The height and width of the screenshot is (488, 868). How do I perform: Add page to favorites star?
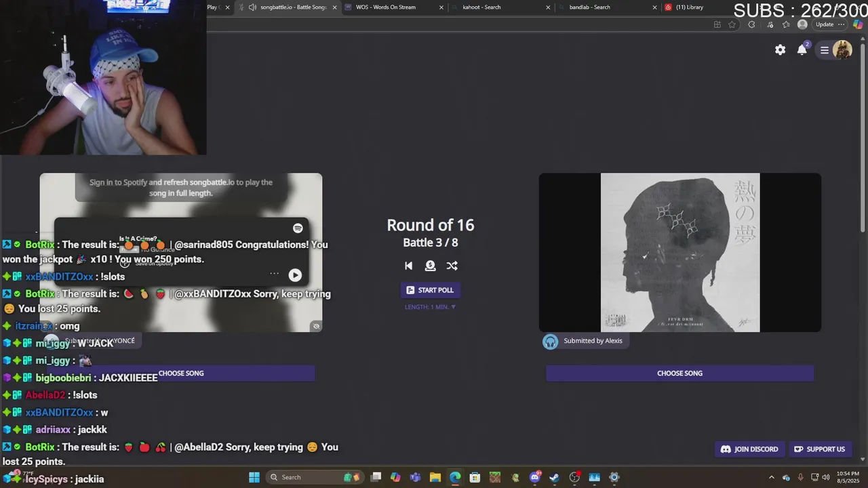coord(732,24)
